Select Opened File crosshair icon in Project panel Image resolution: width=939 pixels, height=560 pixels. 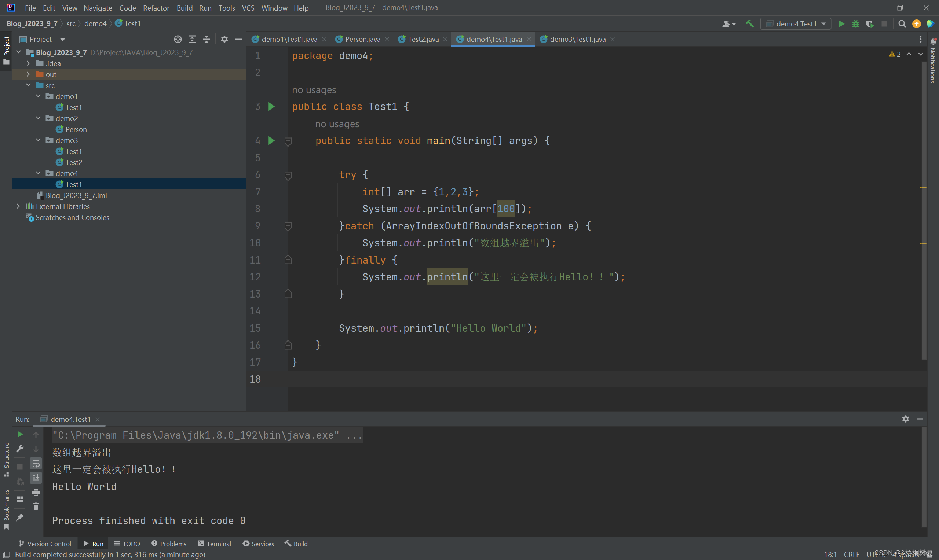tap(178, 39)
